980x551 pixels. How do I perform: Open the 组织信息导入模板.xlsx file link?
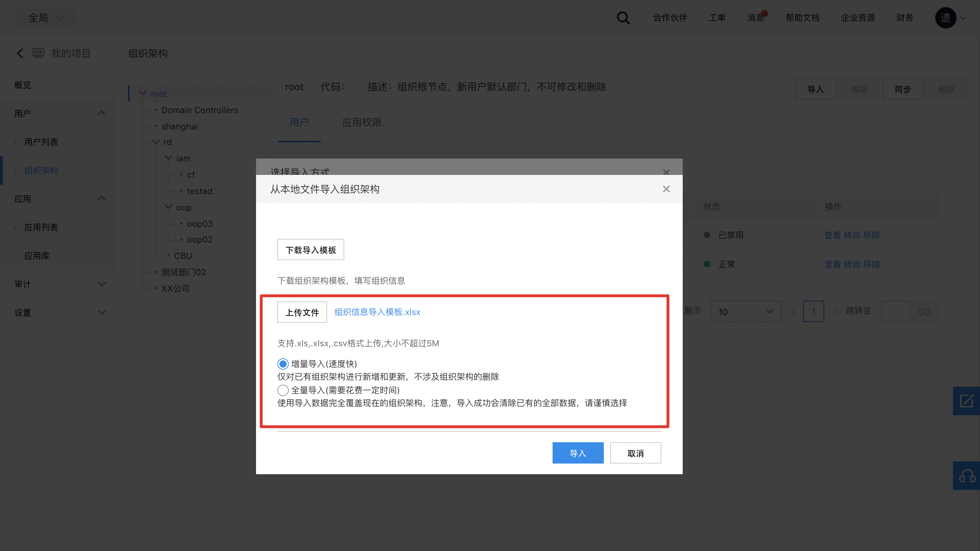(377, 312)
